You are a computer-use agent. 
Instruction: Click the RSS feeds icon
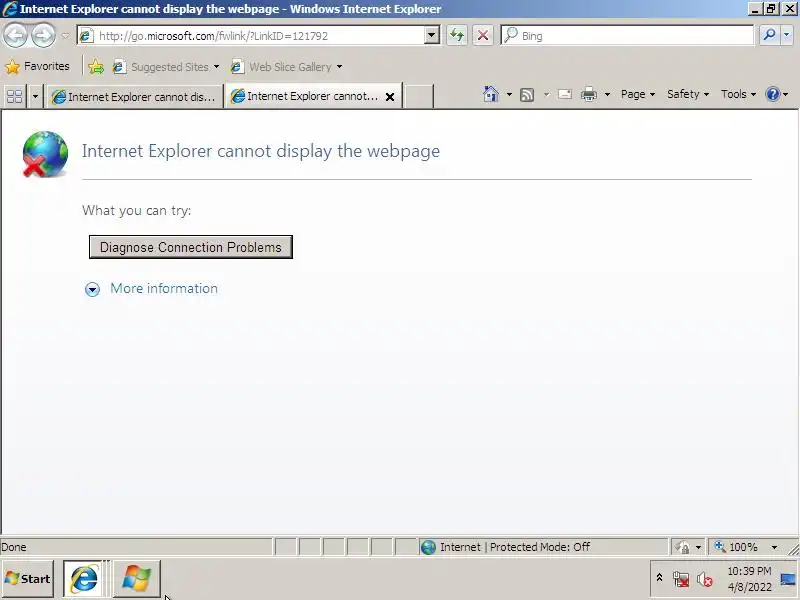pos(527,95)
